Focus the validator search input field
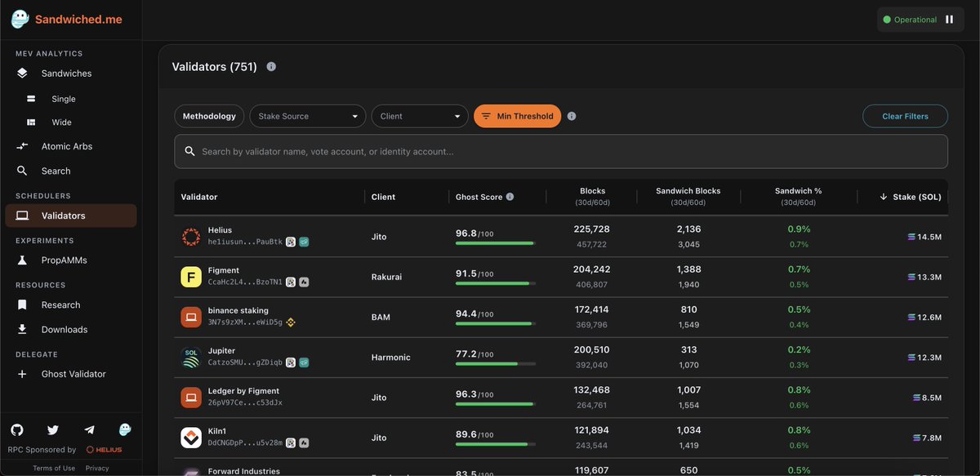980x476 pixels. [561, 151]
